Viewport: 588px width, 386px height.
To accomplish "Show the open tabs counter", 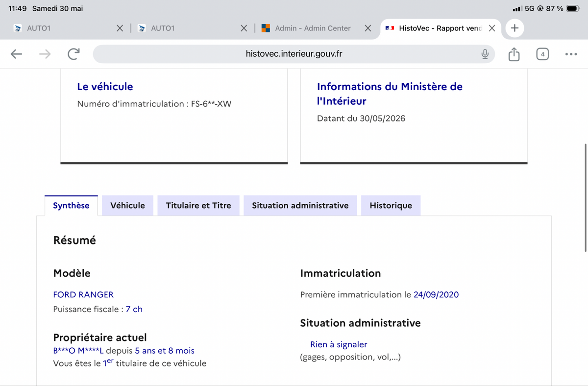I will (542, 54).
